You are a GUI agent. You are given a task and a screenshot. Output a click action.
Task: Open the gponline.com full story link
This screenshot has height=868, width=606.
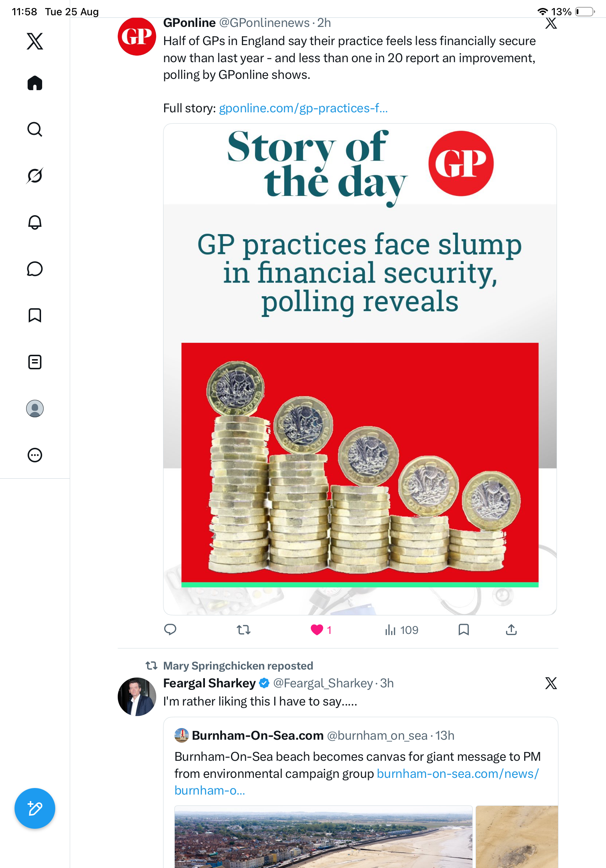pyautogui.click(x=303, y=108)
